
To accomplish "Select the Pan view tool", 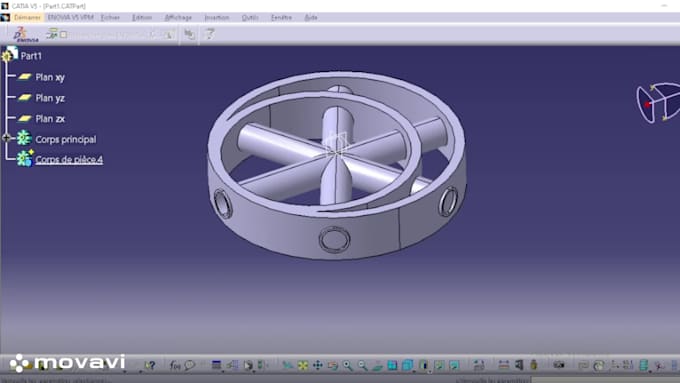I will pyautogui.click(x=318, y=366).
